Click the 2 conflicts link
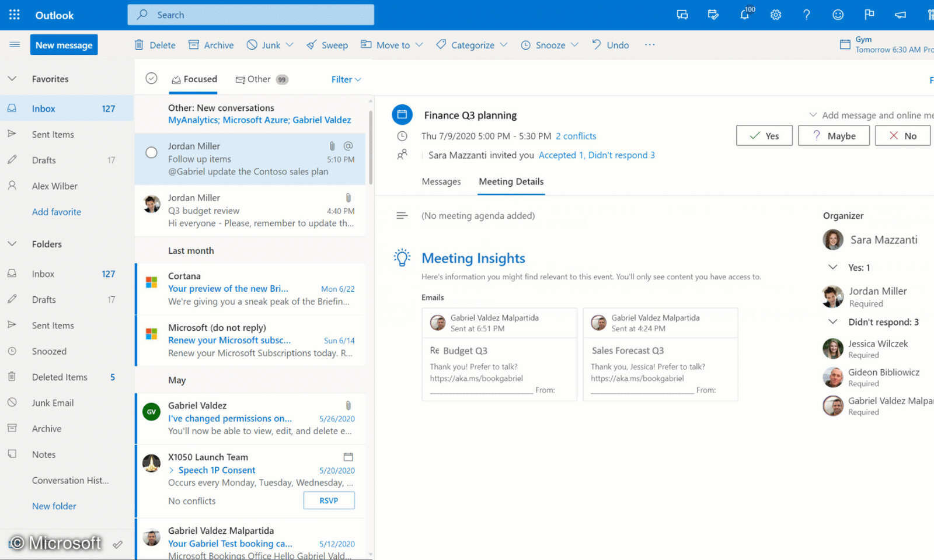The width and height of the screenshot is (934, 560). [x=576, y=136]
